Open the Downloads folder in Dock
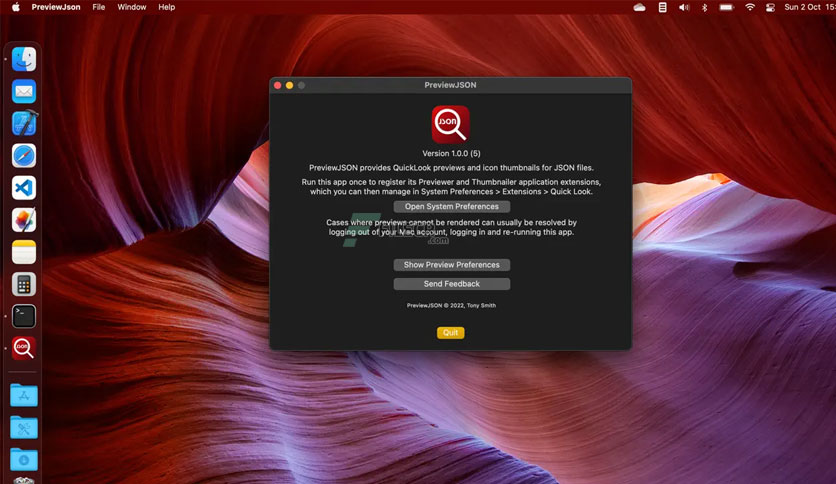 (x=24, y=459)
